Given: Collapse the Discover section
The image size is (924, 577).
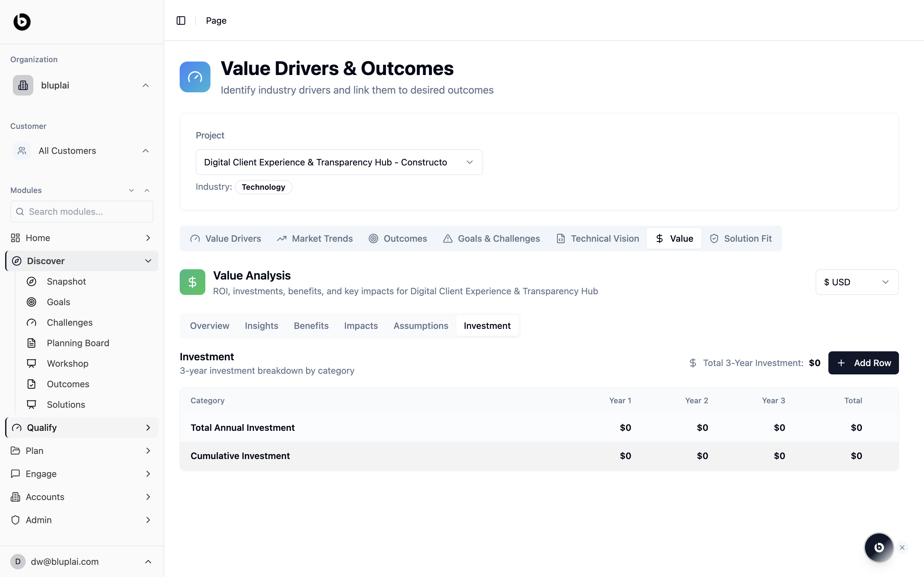Looking at the screenshot, I should coord(148,261).
